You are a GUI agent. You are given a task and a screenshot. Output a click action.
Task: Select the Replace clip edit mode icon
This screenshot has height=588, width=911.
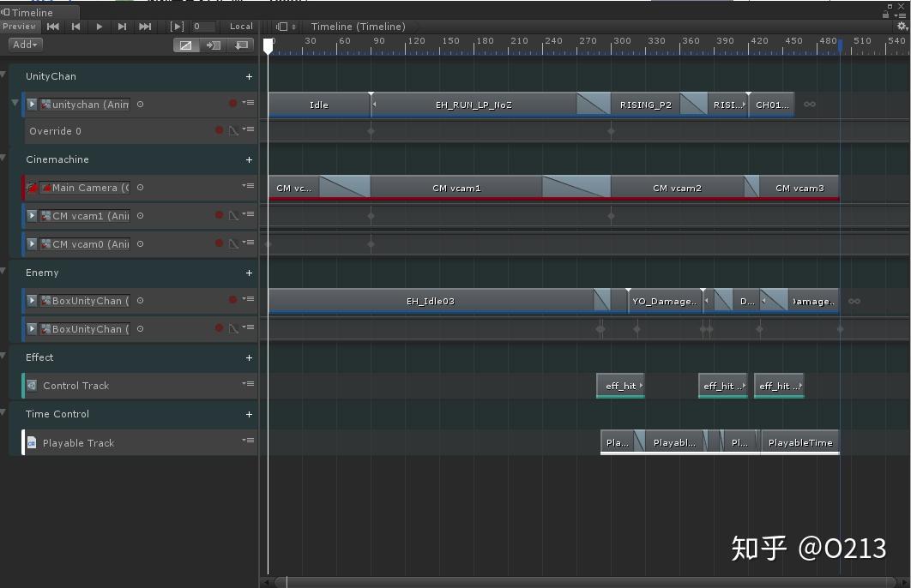[x=242, y=45]
